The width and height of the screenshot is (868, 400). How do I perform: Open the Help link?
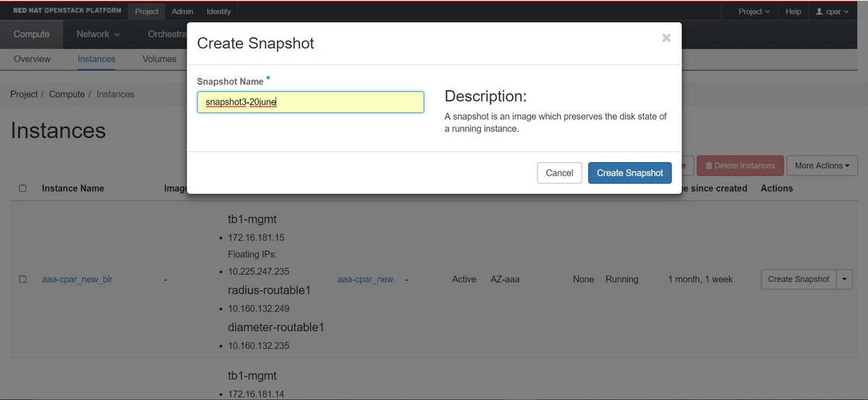pyautogui.click(x=793, y=12)
